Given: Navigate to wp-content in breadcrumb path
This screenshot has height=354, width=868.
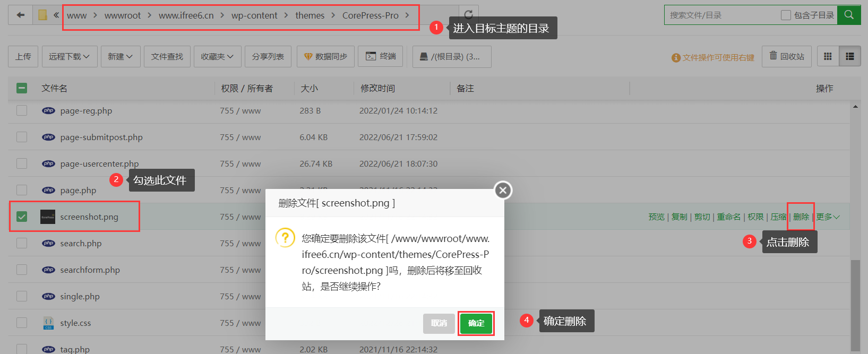Looking at the screenshot, I should point(254,15).
